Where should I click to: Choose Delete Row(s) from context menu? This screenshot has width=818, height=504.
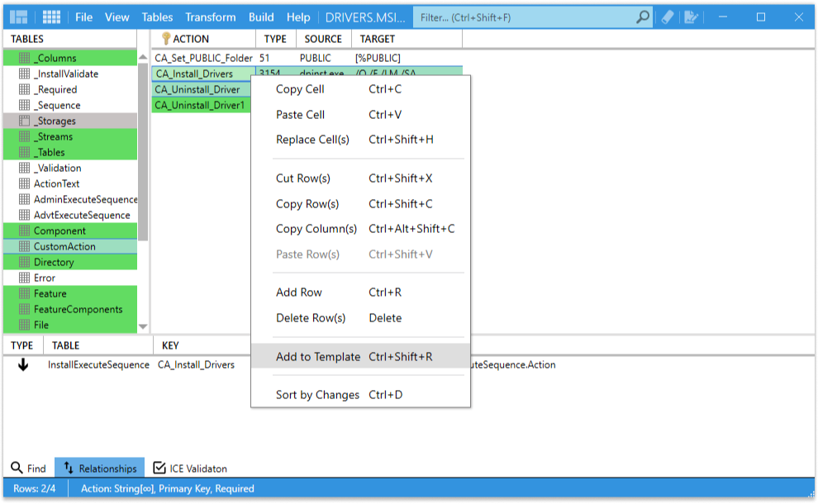[360, 318]
